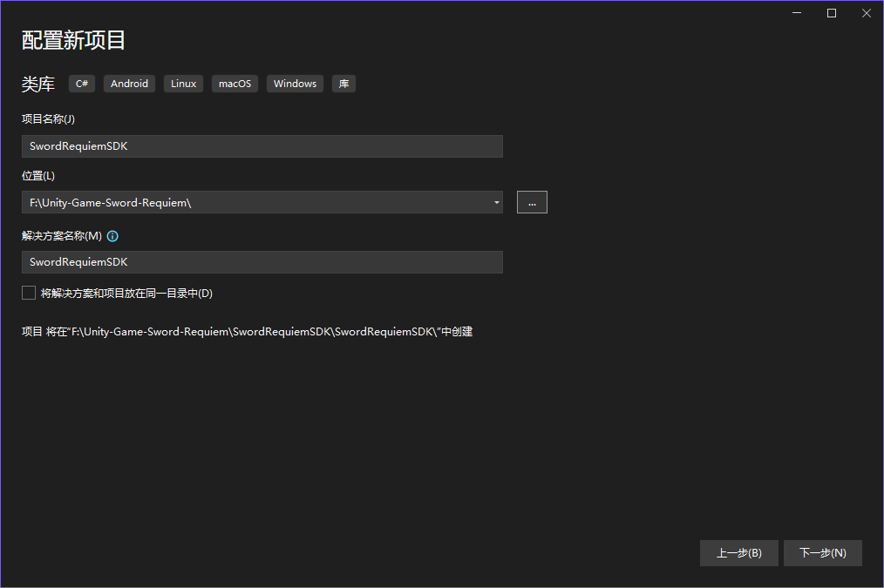Image resolution: width=884 pixels, height=588 pixels.
Task: Go back with 上一步(B) button
Action: coord(738,553)
